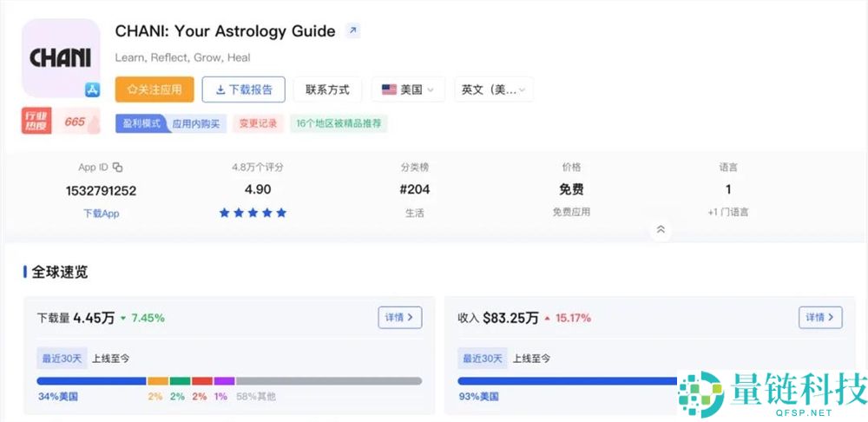
Task: Click the 应用内购买 tag
Action: click(x=196, y=123)
